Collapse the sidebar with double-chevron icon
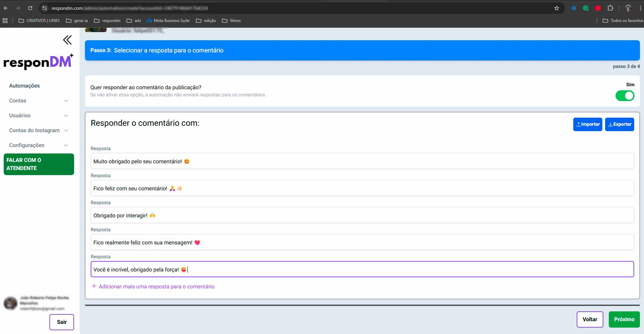Screen dimensions: 644x334 pos(67,40)
